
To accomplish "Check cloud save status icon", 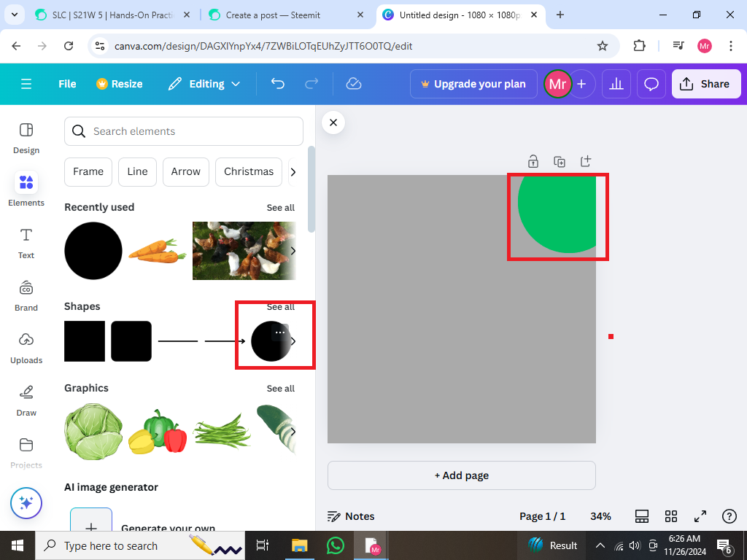I will [354, 84].
